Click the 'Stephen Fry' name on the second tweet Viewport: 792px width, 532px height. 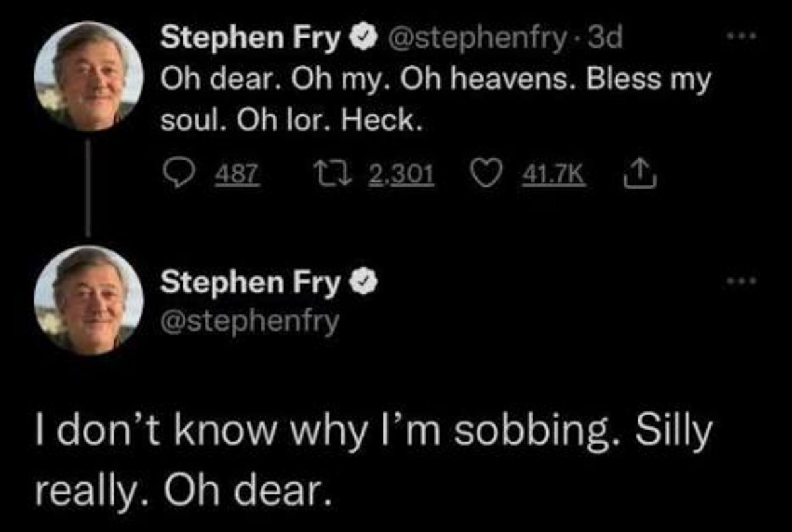point(252,283)
